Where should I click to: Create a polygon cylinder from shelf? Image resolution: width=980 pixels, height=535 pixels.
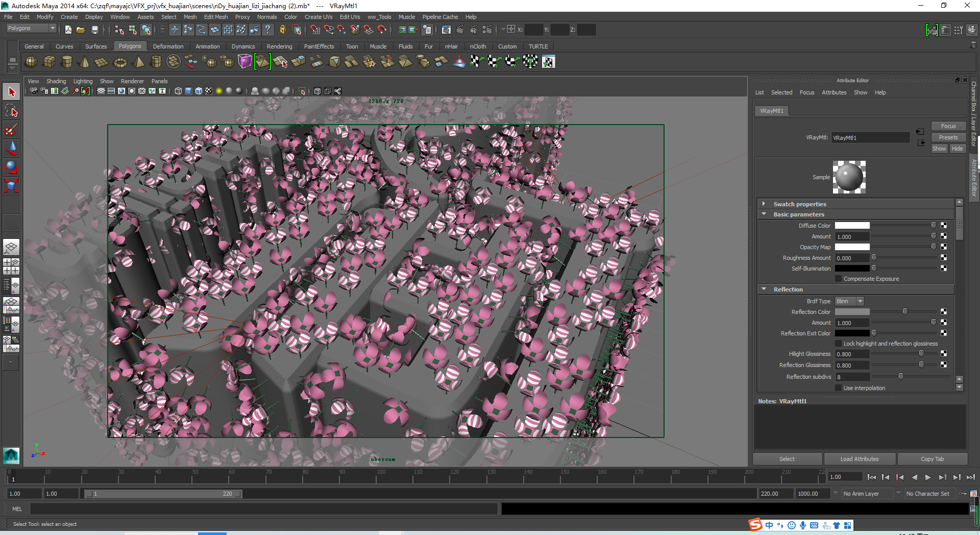[66, 62]
